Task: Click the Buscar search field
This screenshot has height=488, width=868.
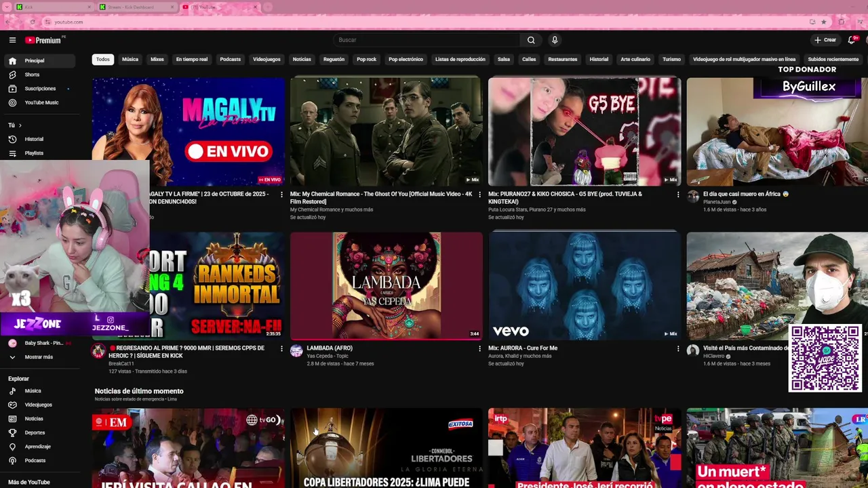Action: pyautogui.click(x=427, y=40)
